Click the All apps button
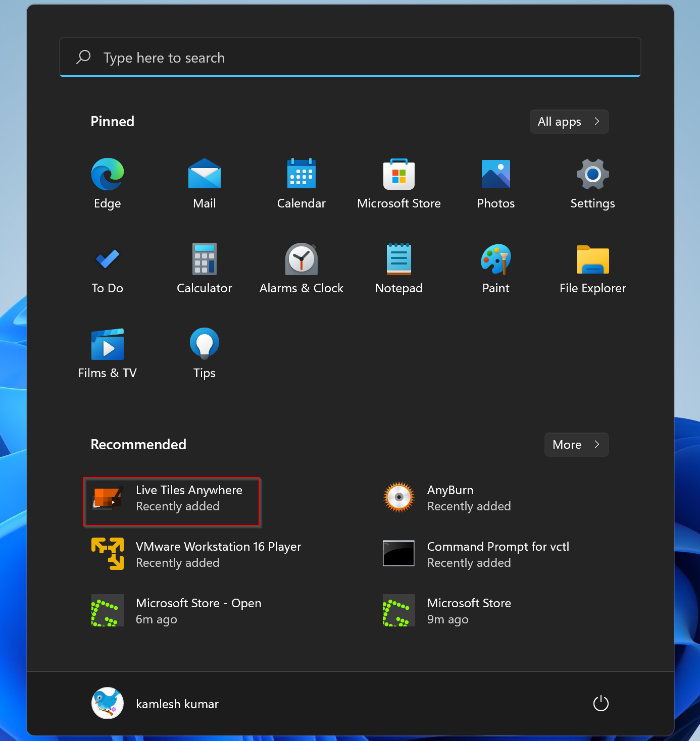Viewport: 700px width, 741px height. coord(569,122)
